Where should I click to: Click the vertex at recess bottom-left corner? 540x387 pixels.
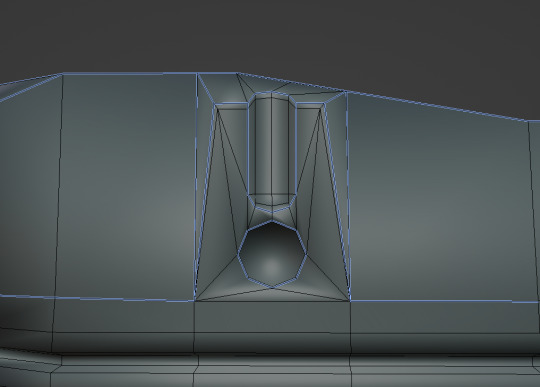click(195, 301)
